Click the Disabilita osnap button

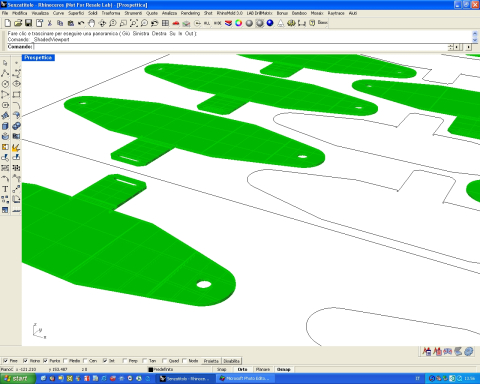(231, 361)
